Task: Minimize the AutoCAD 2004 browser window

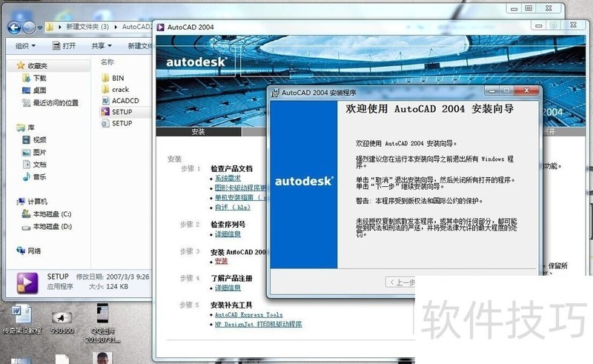Action: (x=539, y=25)
